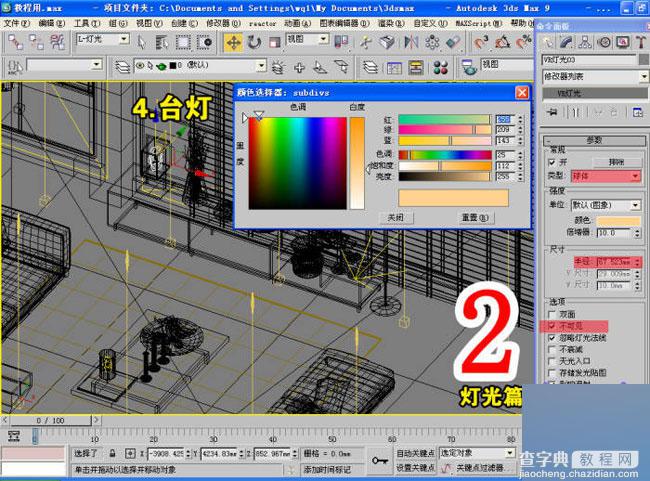Activate the Select and Manipulate tool
The image size is (650, 481).
(x=366, y=42)
